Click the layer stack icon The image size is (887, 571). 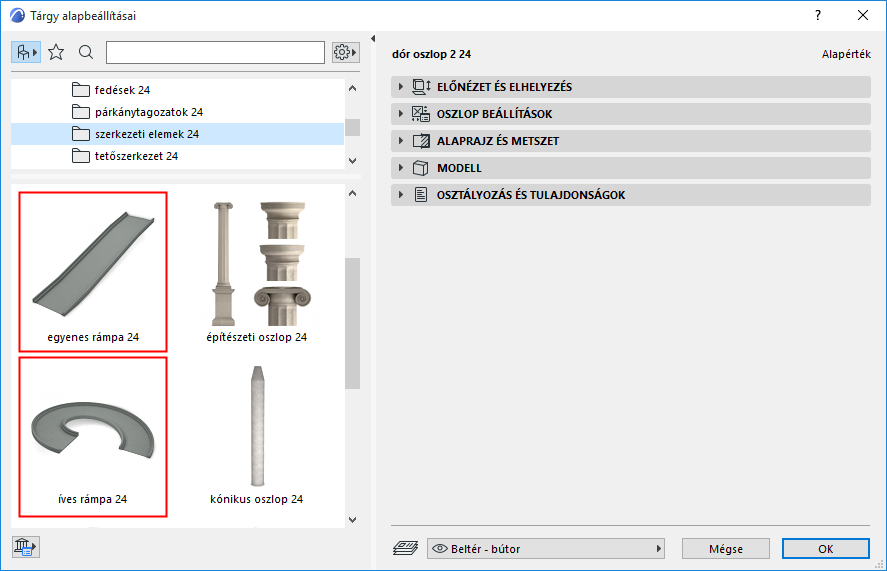405,548
